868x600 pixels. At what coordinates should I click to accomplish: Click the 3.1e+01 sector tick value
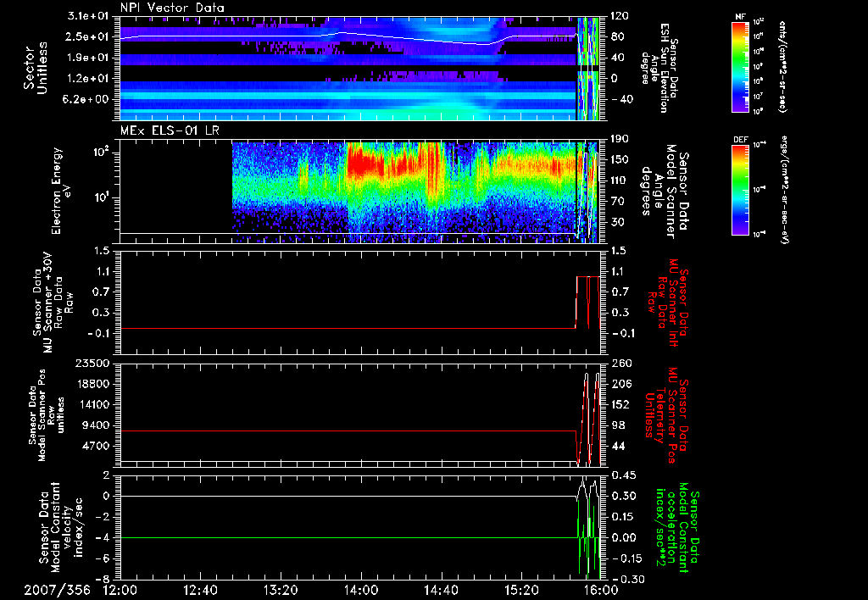pyautogui.click(x=88, y=16)
